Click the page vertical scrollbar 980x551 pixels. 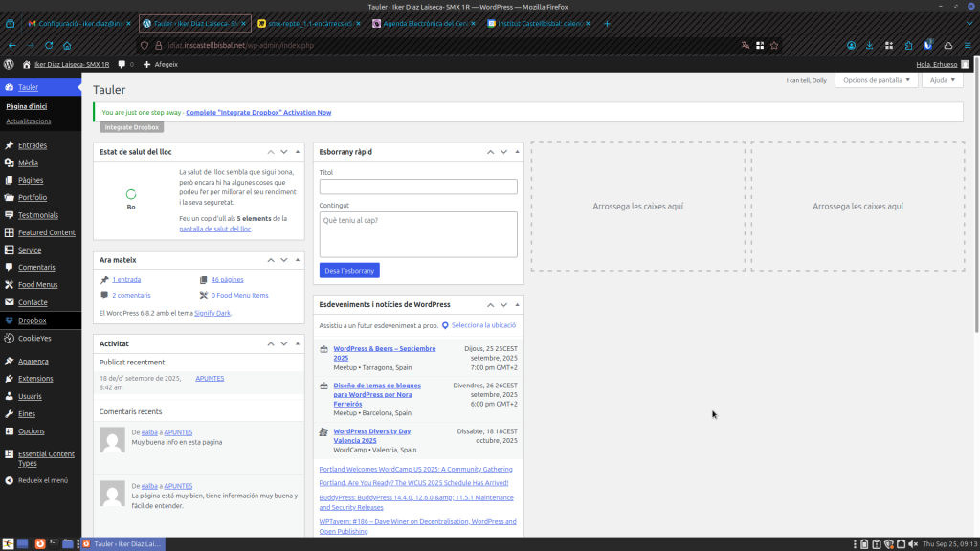point(976,210)
